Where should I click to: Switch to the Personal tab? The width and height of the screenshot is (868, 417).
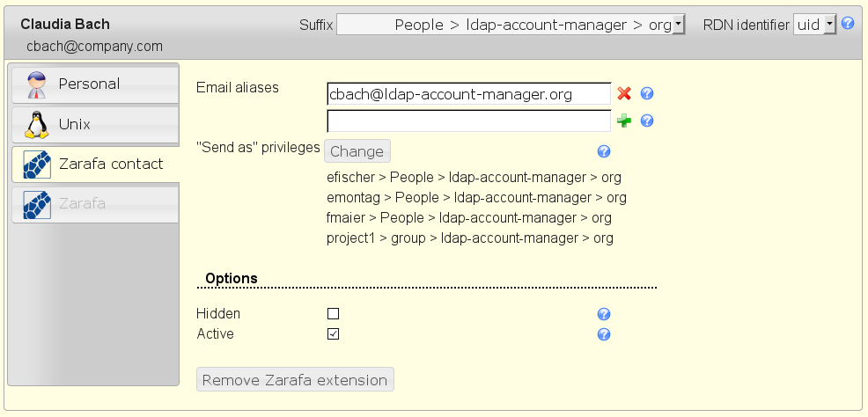[95, 84]
